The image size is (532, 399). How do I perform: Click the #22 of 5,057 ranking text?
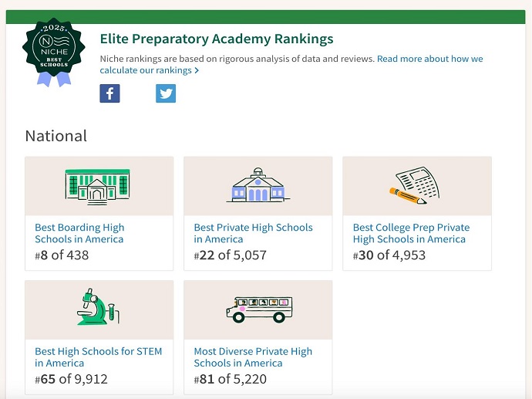(x=230, y=255)
